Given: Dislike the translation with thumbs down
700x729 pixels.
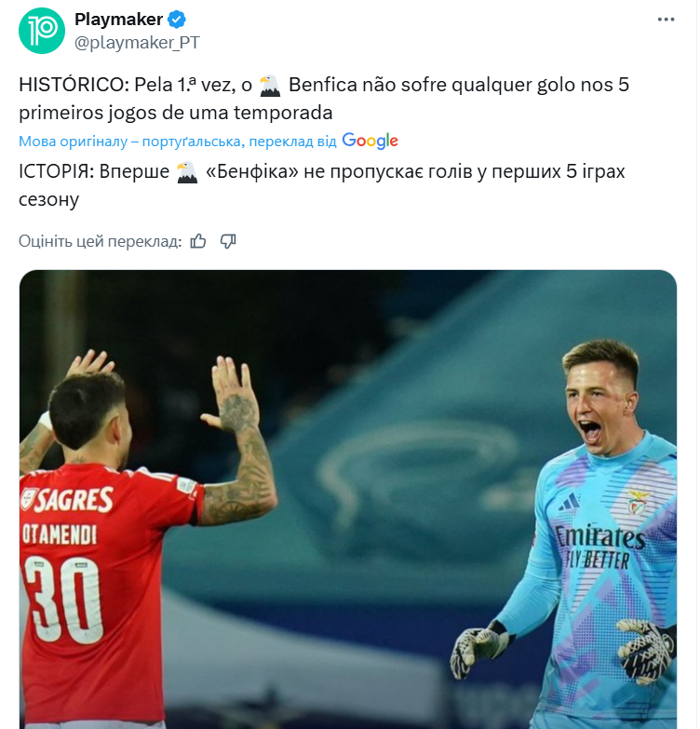Looking at the screenshot, I should coord(228,241).
